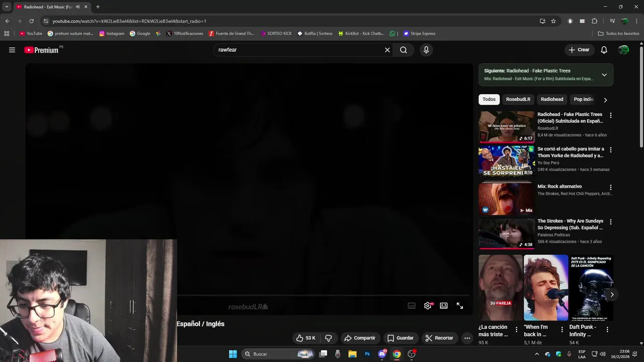Toggle subtitles on the video player
644x362 pixels.
click(x=412, y=306)
